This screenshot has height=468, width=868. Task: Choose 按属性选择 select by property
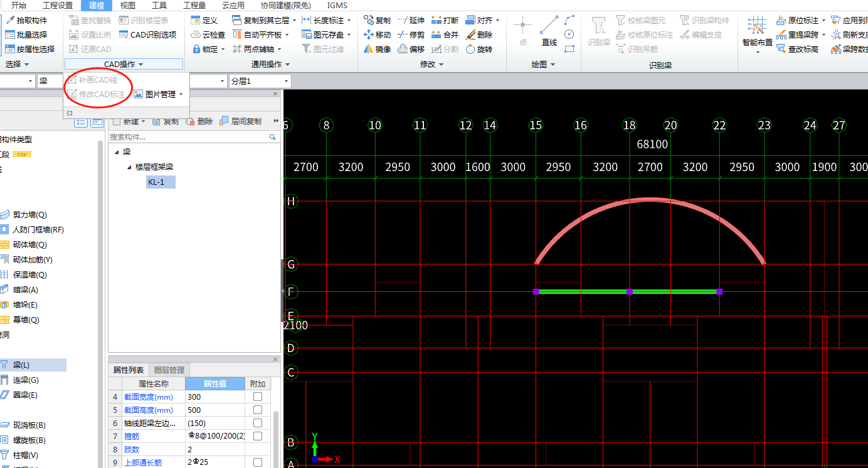pyautogui.click(x=29, y=49)
